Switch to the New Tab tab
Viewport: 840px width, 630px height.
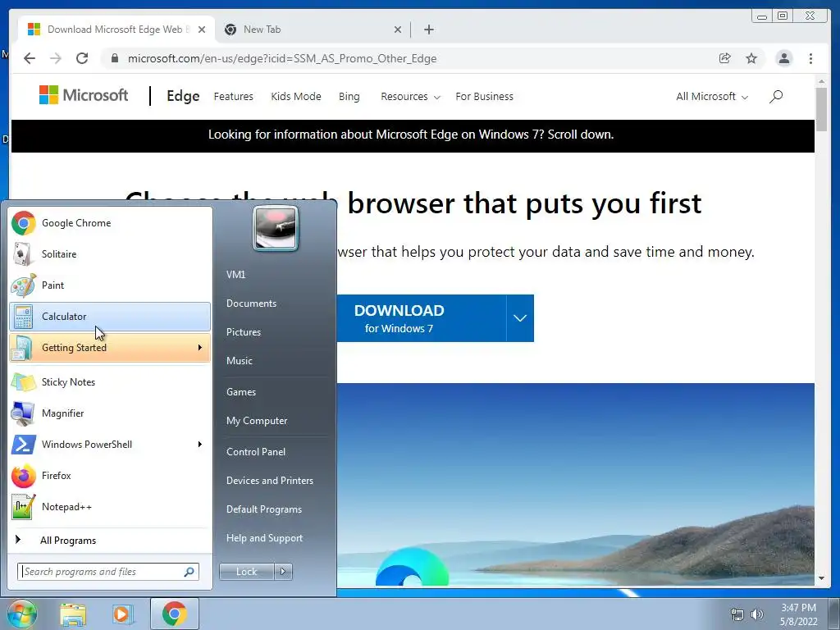(312, 30)
